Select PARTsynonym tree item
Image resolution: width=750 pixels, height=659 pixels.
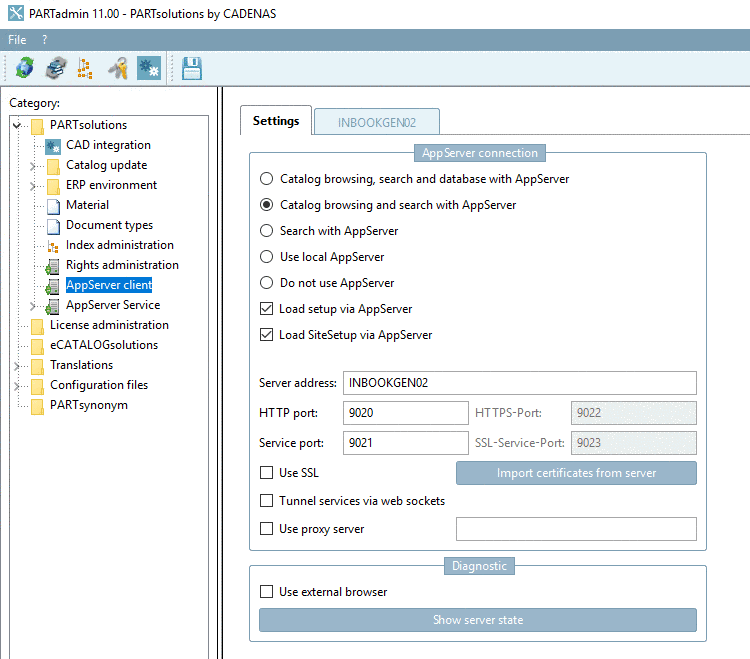[89, 405]
